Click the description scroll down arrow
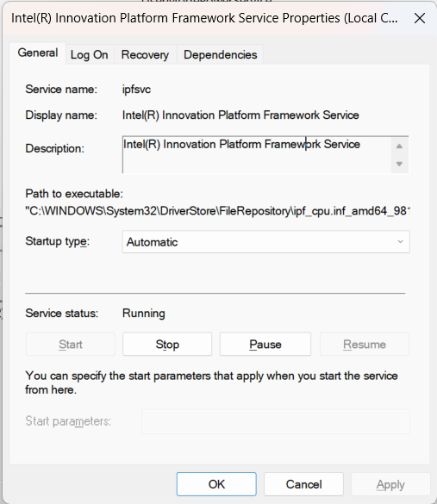This screenshot has width=437, height=504. point(399,164)
